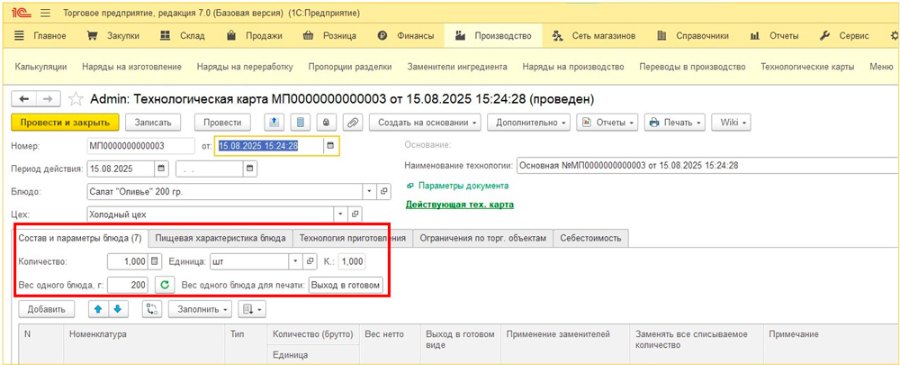Click the Вес одного блюда для печати field

tap(346, 285)
